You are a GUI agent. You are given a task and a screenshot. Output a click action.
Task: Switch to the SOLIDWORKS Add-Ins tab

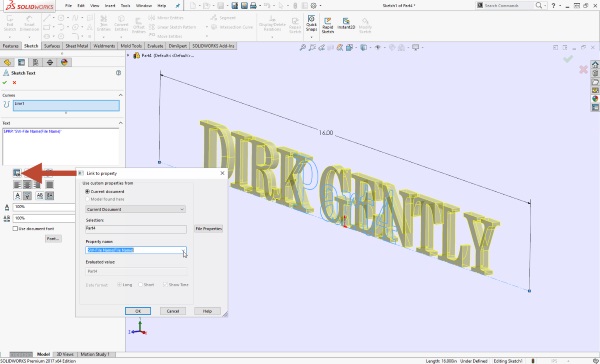213,46
